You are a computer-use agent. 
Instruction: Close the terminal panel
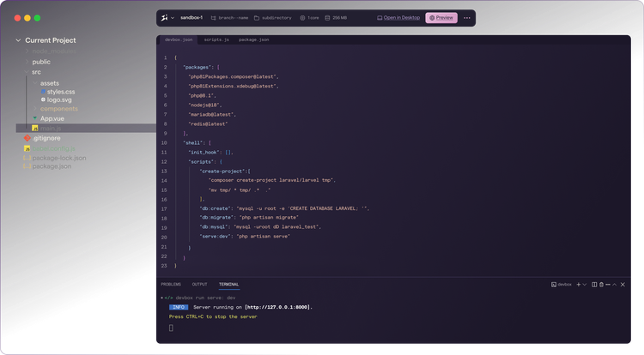pyautogui.click(x=623, y=285)
